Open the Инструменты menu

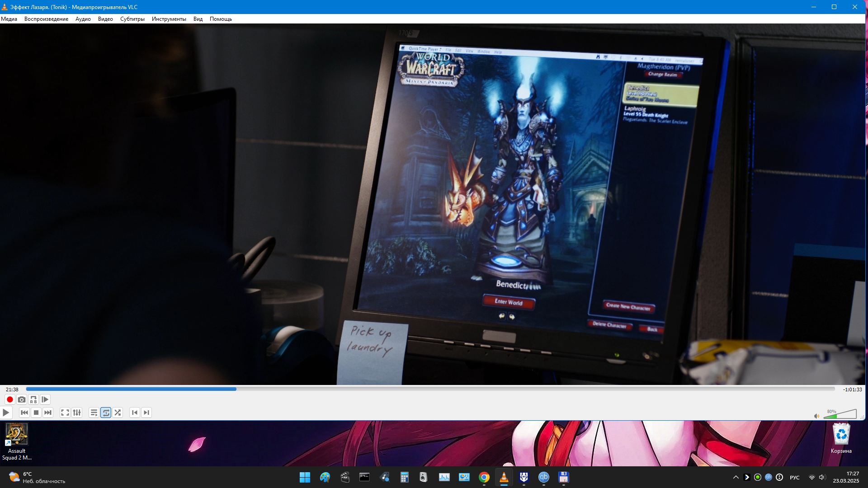[x=169, y=19]
